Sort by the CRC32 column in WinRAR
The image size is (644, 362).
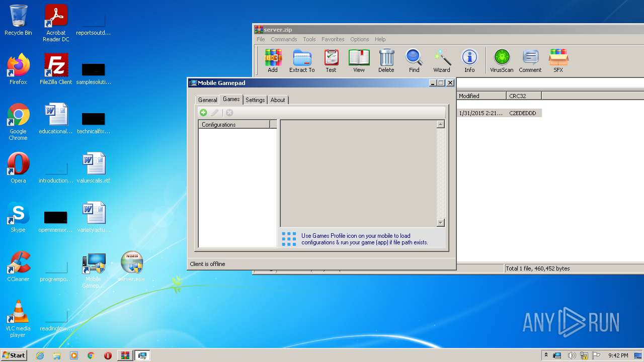[x=524, y=96]
